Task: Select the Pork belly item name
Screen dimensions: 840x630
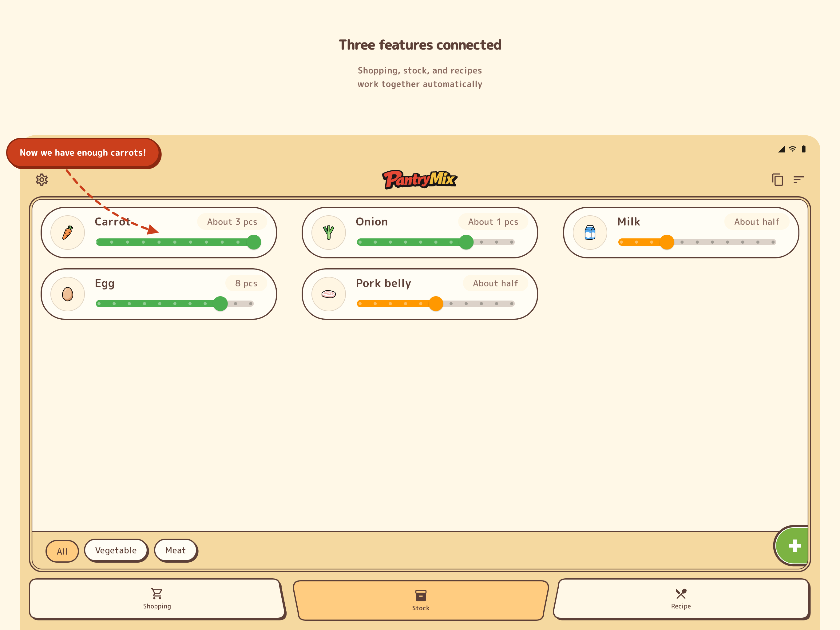Action: pos(383,284)
